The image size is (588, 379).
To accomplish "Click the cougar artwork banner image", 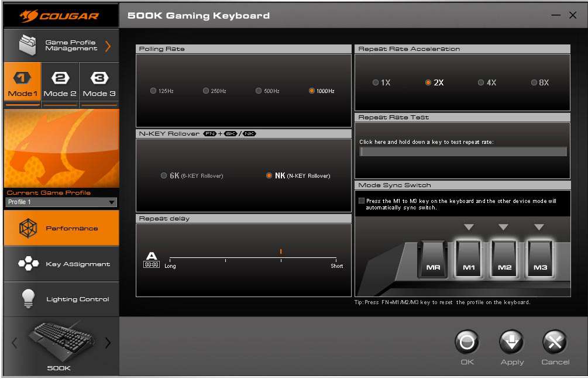I will coord(61,148).
